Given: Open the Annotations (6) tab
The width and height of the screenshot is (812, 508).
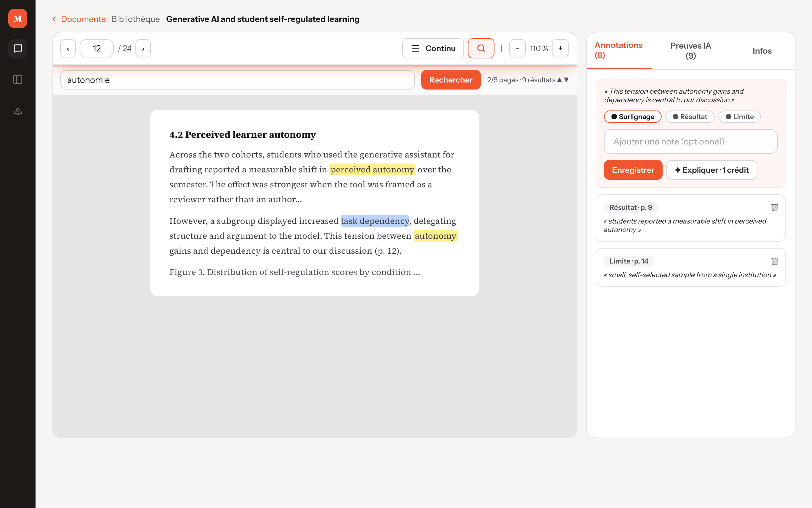Looking at the screenshot, I should tap(619, 50).
